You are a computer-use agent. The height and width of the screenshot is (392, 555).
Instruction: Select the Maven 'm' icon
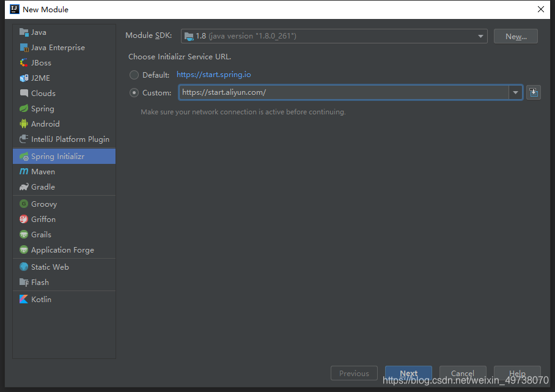click(24, 171)
